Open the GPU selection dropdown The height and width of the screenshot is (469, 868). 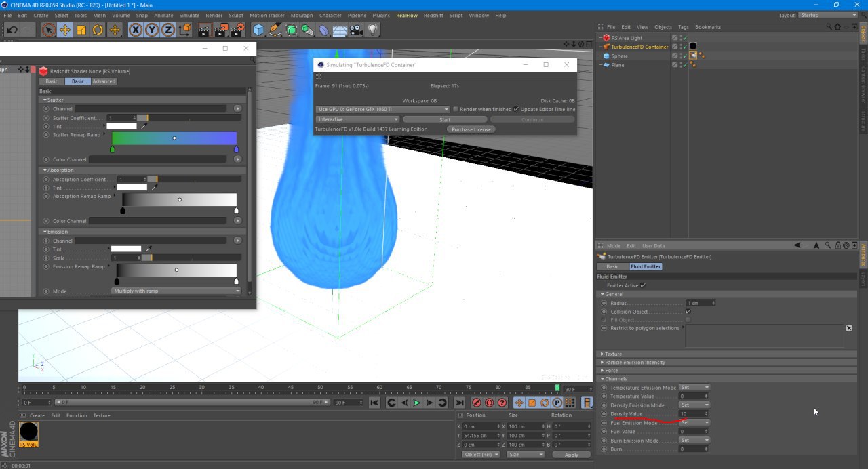[383, 109]
